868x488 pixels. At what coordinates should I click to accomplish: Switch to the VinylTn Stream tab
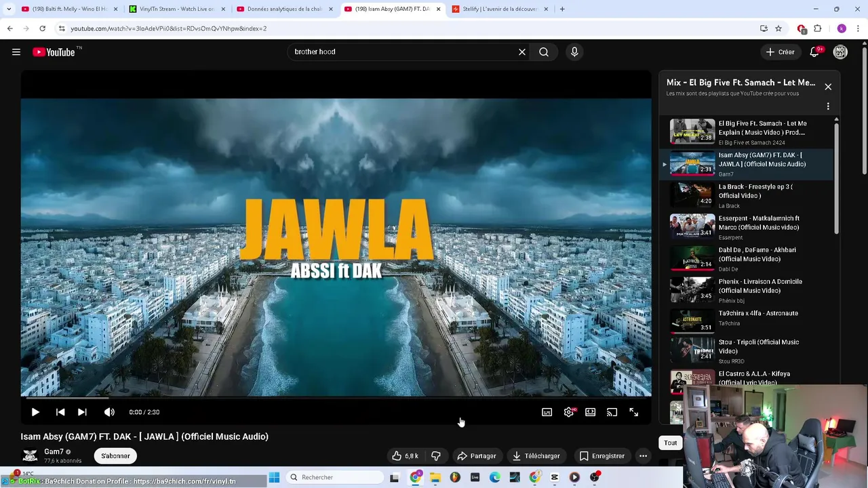pyautogui.click(x=178, y=9)
